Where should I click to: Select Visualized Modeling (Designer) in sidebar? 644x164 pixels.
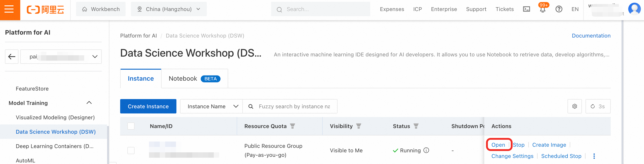55,117
